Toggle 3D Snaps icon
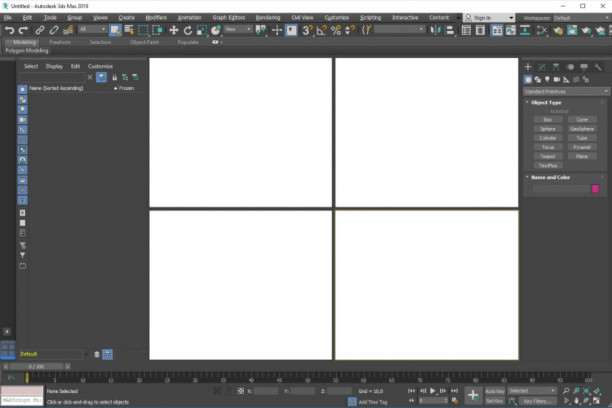This screenshot has height=408, width=612. pos(307,30)
